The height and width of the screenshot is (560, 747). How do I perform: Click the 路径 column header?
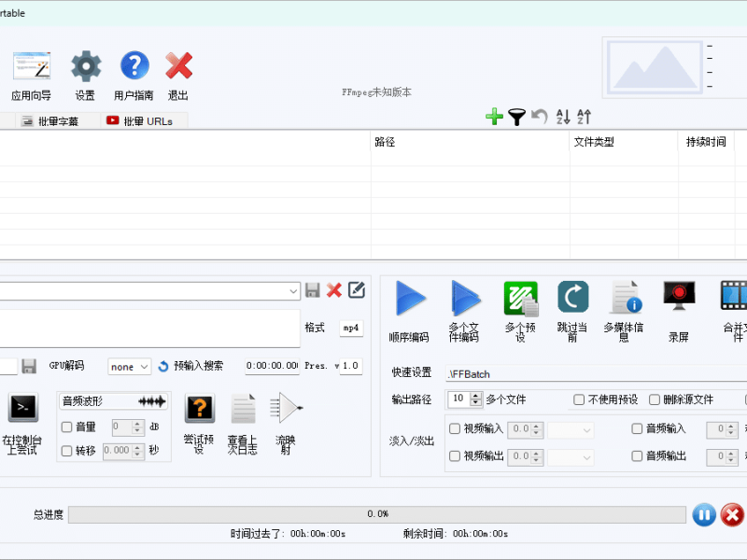(x=470, y=142)
